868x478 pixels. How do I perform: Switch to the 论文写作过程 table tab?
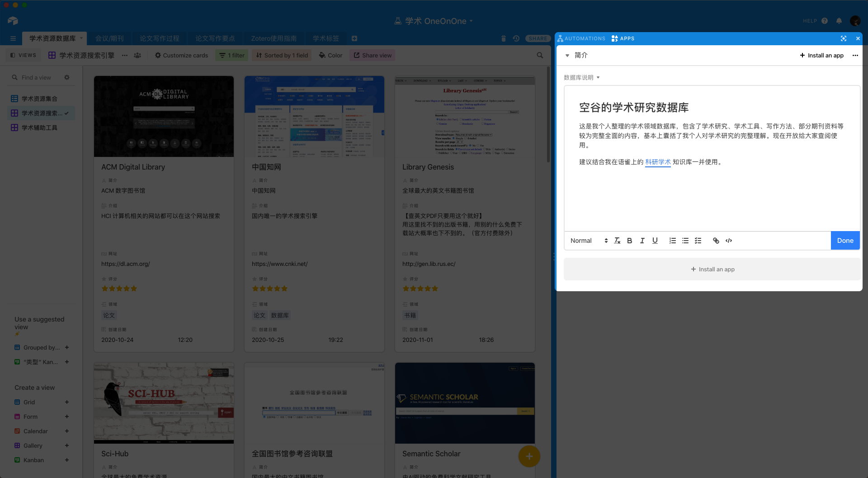tap(160, 38)
